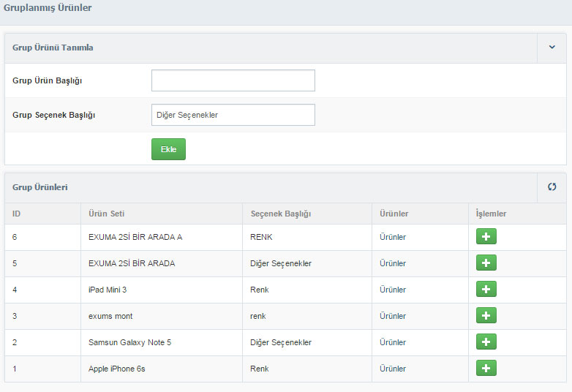Open Ürünler link in the ID 6 row
The width and height of the screenshot is (572, 392).
pos(393,237)
